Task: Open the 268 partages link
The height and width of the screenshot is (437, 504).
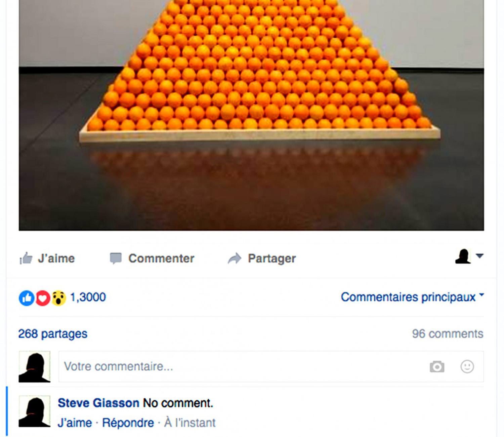Action: [x=53, y=334]
